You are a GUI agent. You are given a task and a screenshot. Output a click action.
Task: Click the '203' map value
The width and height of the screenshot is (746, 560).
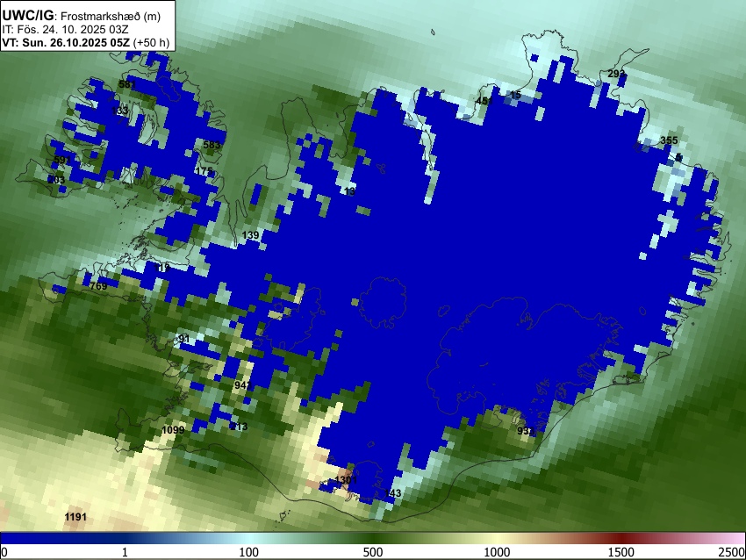[x=57, y=180]
